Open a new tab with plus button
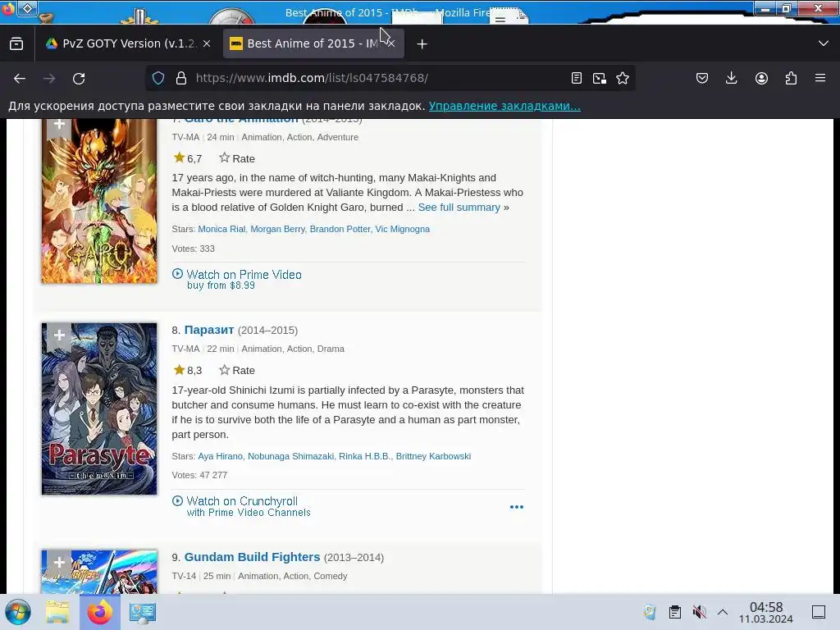 click(x=422, y=44)
